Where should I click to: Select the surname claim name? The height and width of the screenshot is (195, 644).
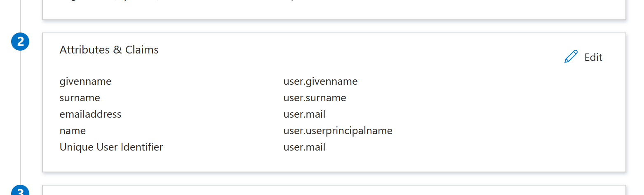[x=80, y=98]
